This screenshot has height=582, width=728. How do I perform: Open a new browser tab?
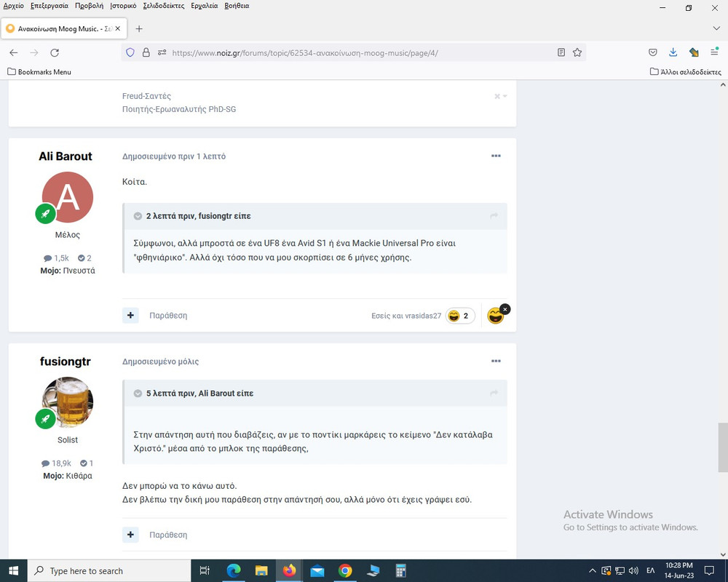tap(139, 29)
